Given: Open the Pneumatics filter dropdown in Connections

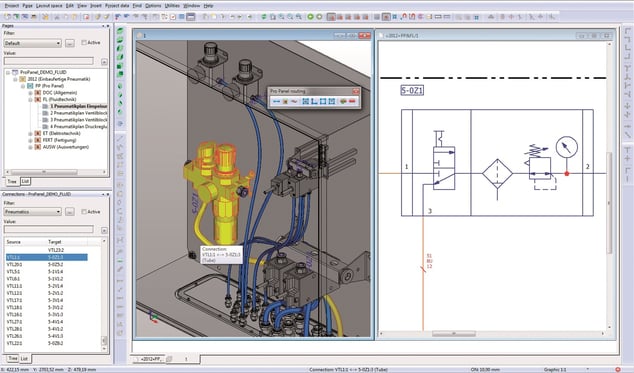Looking at the screenshot, I should pyautogui.click(x=33, y=212).
